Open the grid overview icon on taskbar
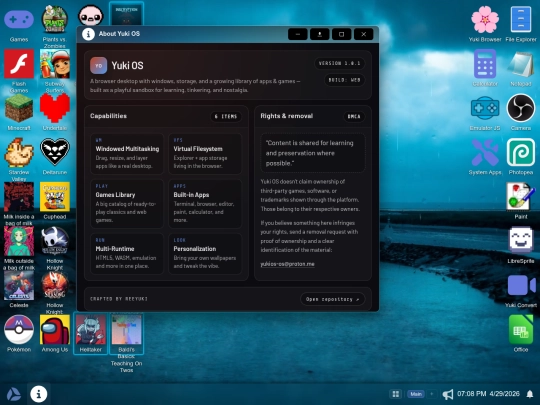This screenshot has width=540, height=405. point(395,394)
